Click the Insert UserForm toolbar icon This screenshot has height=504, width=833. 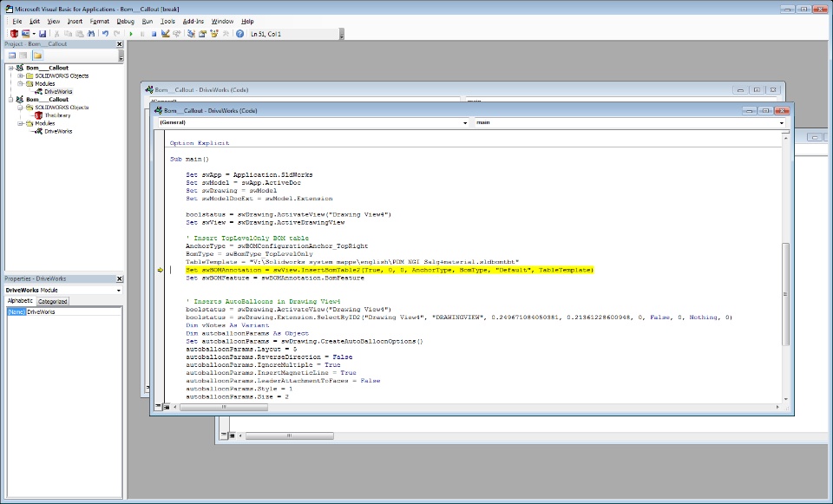pyautogui.click(x=25, y=34)
